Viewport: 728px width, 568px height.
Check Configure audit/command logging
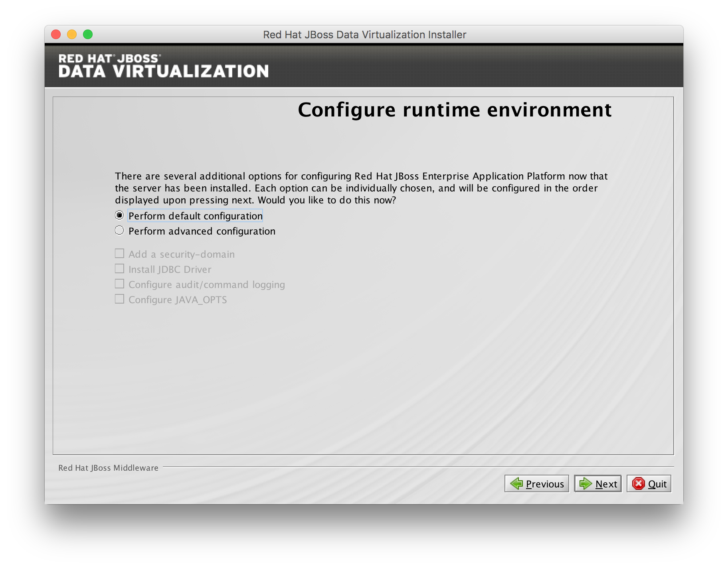click(x=119, y=283)
